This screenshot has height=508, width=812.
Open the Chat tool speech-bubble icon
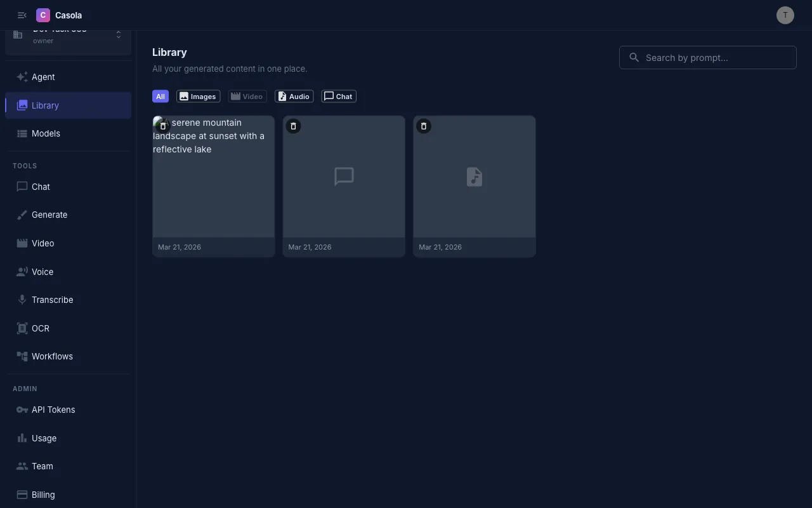tap(22, 186)
